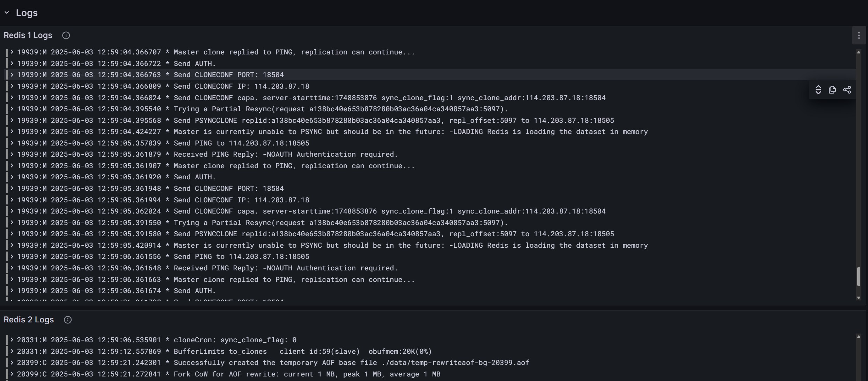Expand the 12:59:04.395540 Partial Resync log line

click(12, 109)
